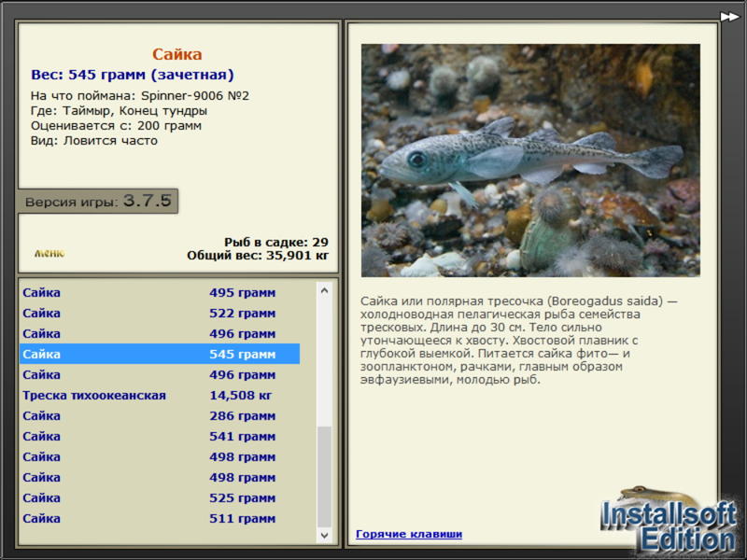Click the Вес: 545 грамм (зачетная) line

pyautogui.click(x=133, y=75)
